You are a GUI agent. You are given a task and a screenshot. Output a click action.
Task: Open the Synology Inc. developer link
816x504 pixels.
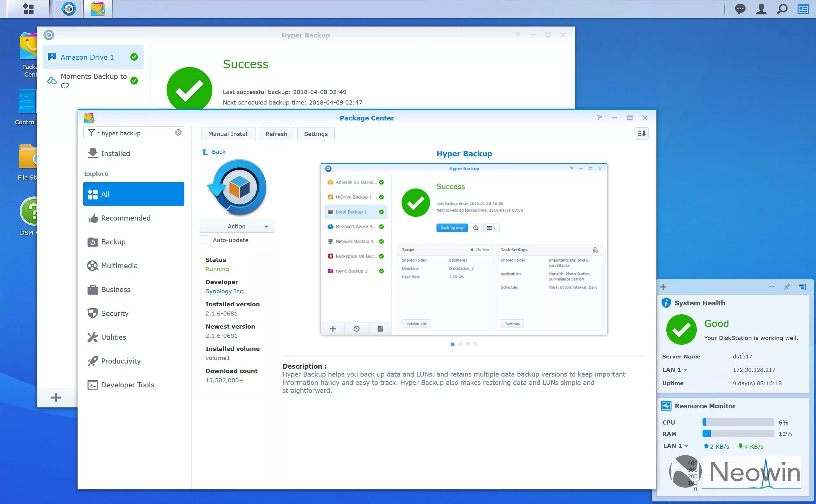[225, 291]
